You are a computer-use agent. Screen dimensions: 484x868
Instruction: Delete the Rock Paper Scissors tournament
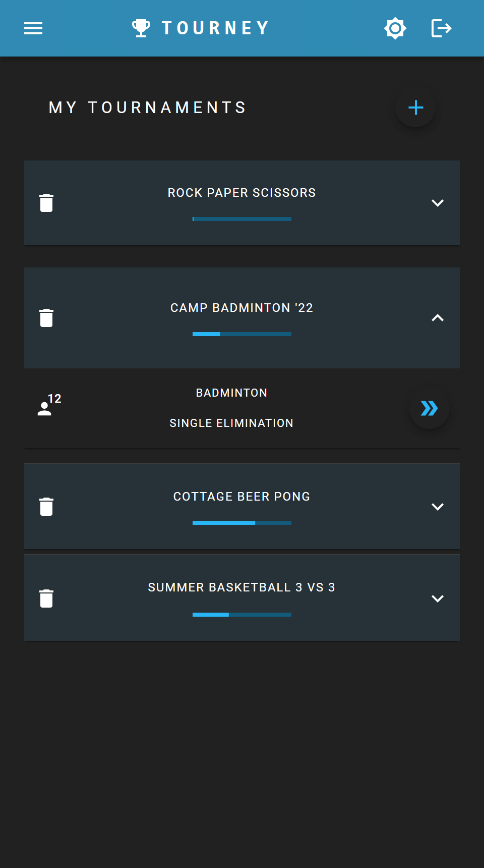pos(46,203)
